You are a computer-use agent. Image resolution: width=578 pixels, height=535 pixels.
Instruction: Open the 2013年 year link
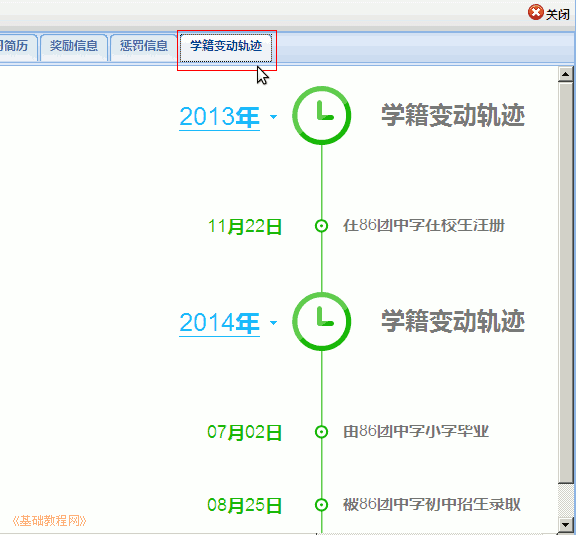tap(219, 117)
